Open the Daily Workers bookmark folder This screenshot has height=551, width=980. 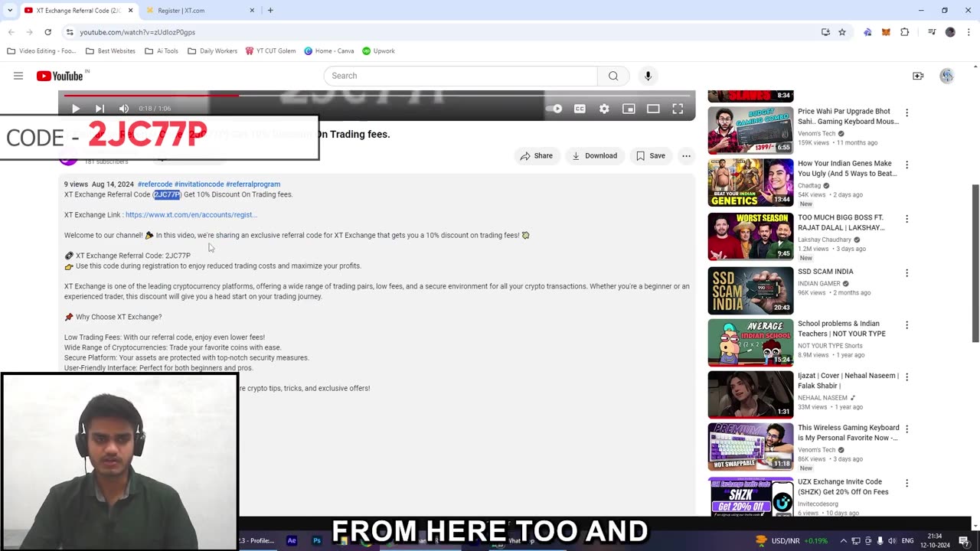click(212, 51)
